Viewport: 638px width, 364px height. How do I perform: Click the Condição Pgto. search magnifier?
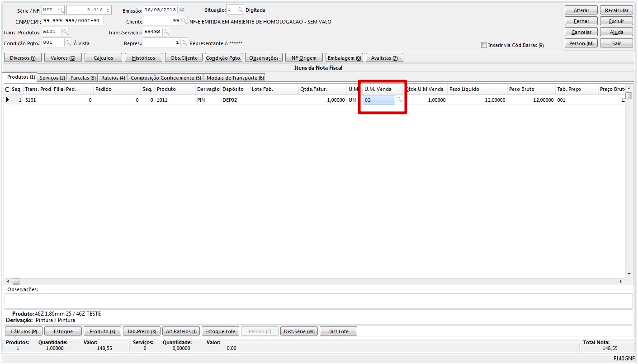68,43
